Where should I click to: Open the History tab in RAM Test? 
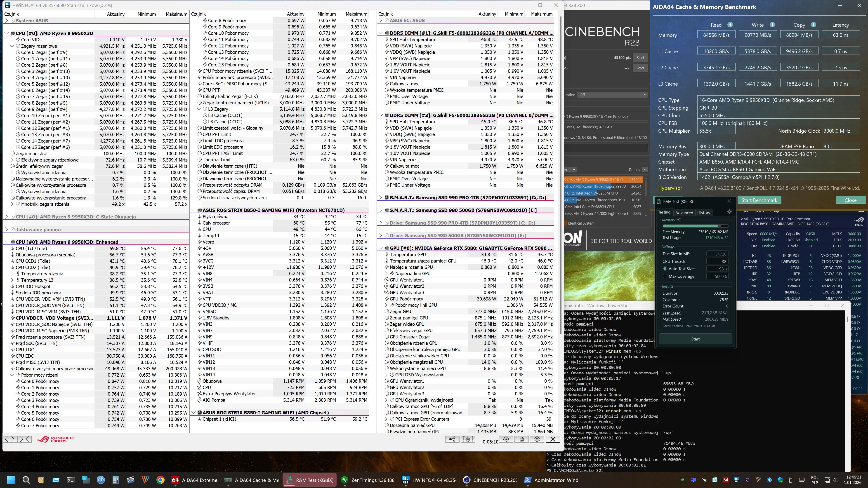pyautogui.click(x=704, y=213)
